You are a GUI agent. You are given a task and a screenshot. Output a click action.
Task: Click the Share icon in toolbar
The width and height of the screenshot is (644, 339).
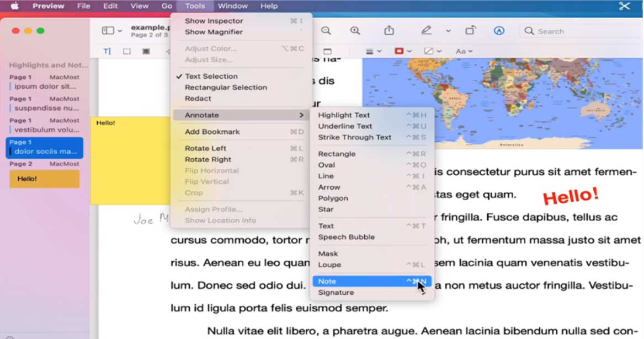point(389,31)
